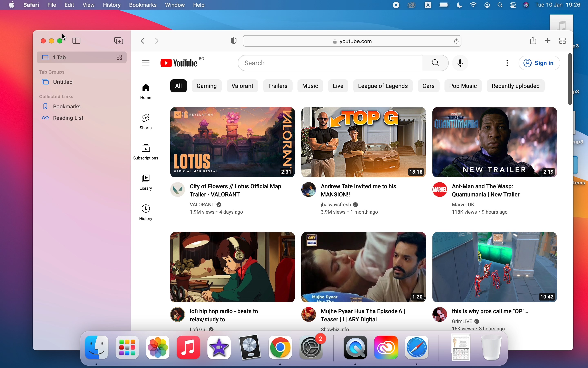
Task: Open YouTube Shorts
Action: point(146,122)
